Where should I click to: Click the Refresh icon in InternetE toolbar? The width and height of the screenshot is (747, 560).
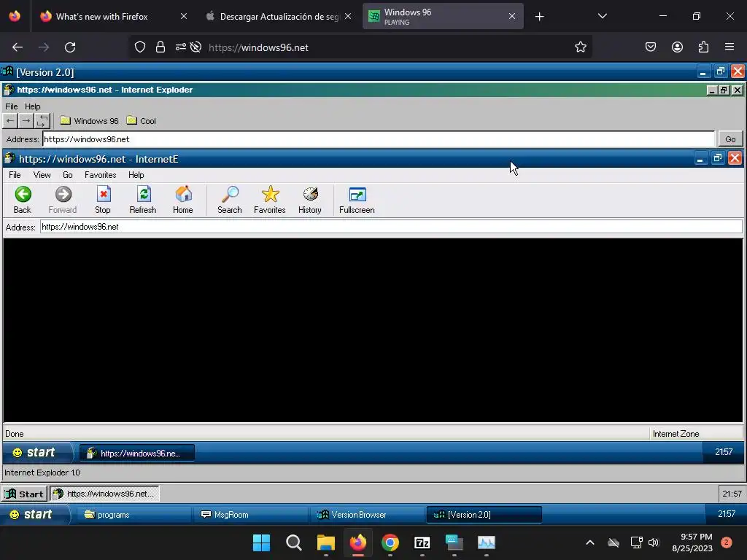144,194
